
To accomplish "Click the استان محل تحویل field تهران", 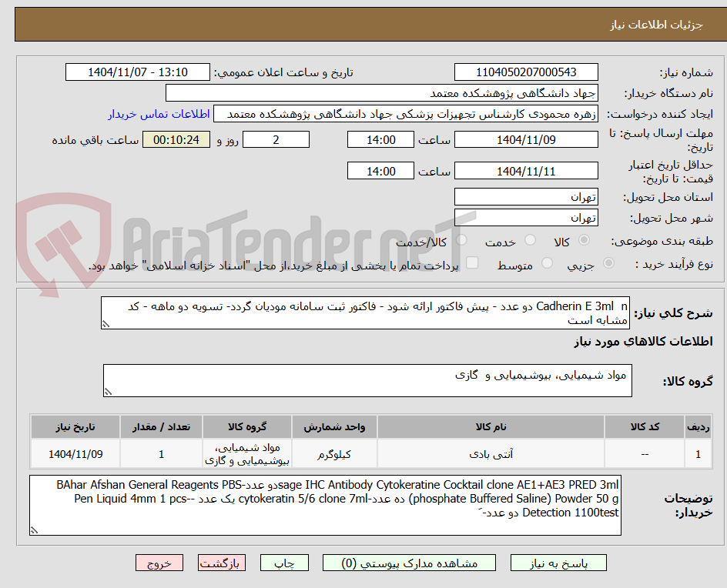I will click(x=526, y=197).
